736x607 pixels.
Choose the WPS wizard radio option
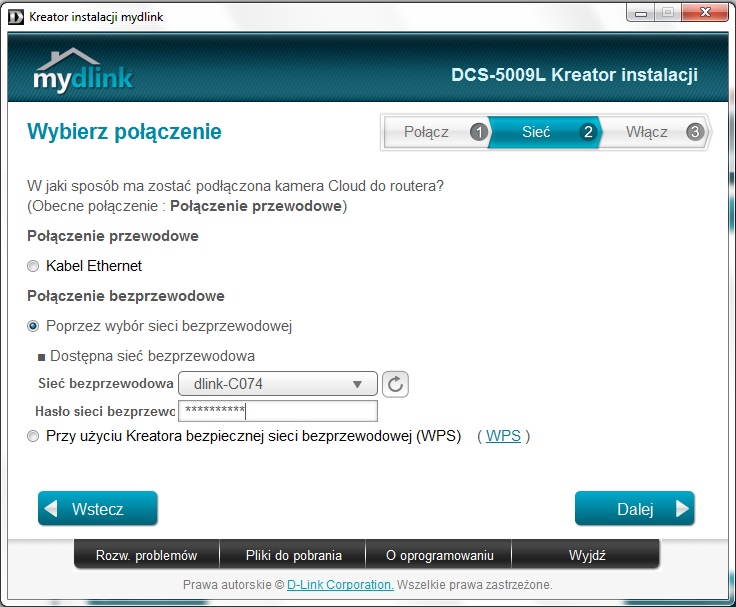[33, 436]
